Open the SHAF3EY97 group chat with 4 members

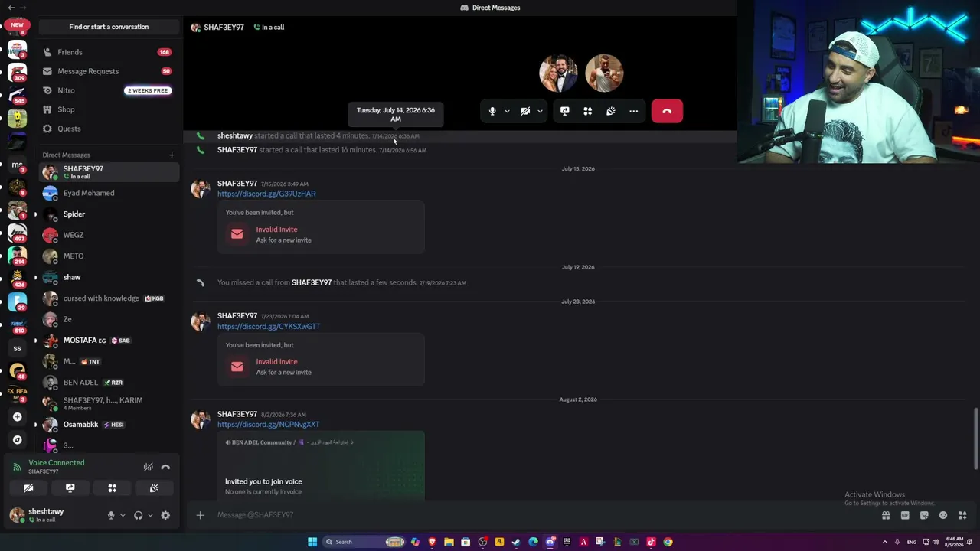(x=109, y=403)
